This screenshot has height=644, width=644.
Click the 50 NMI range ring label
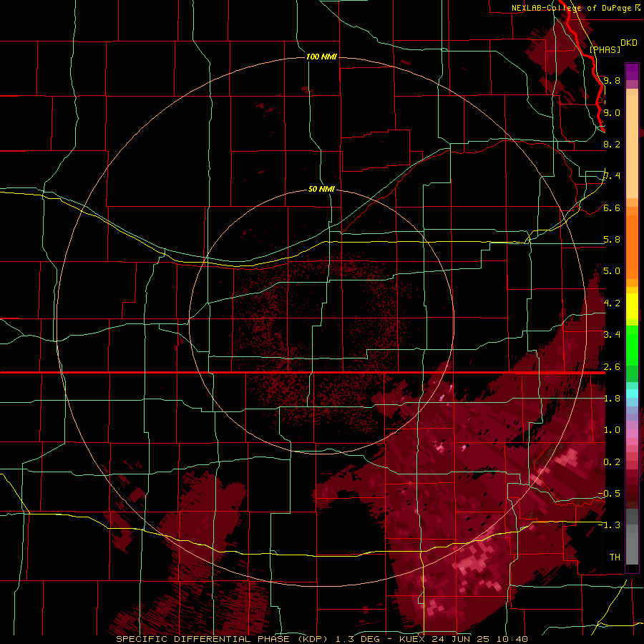coord(321,189)
